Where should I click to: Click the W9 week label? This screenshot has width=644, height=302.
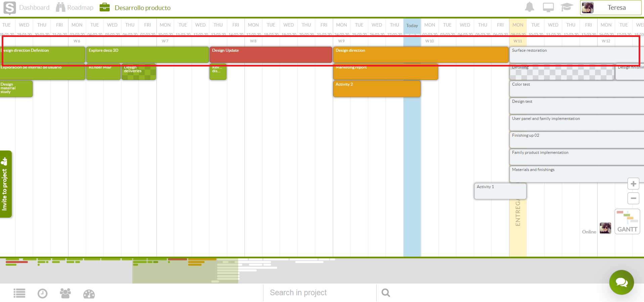click(x=341, y=41)
